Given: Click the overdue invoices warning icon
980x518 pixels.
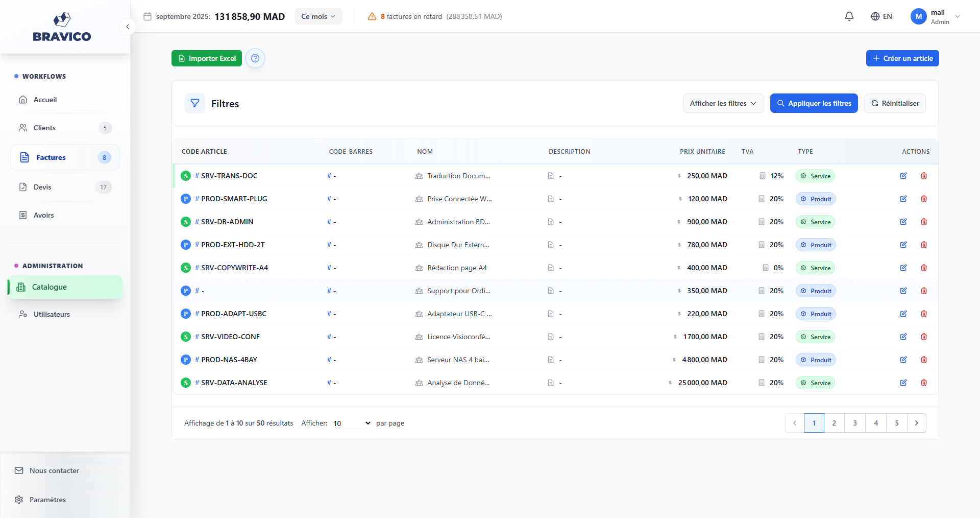Looking at the screenshot, I should 372,16.
